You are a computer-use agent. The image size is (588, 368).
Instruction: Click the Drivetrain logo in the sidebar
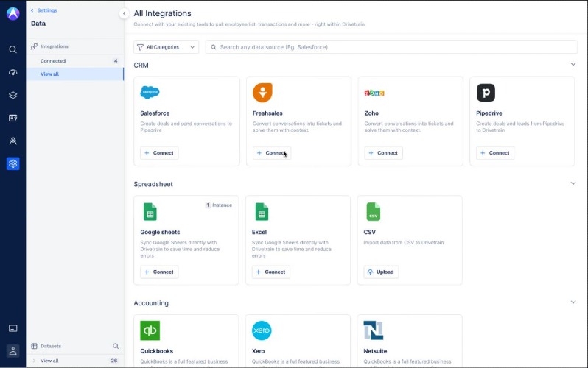click(13, 13)
